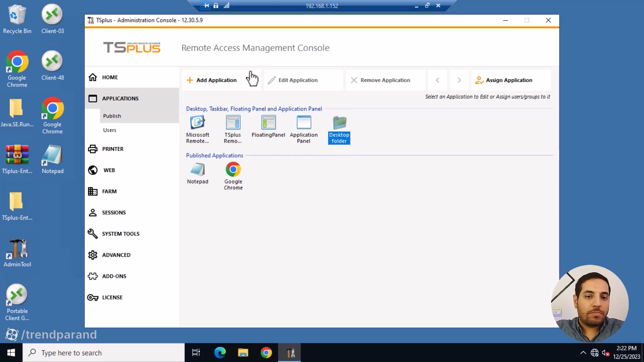Click Edit Application button
This screenshot has width=644, height=362.
(303, 80)
